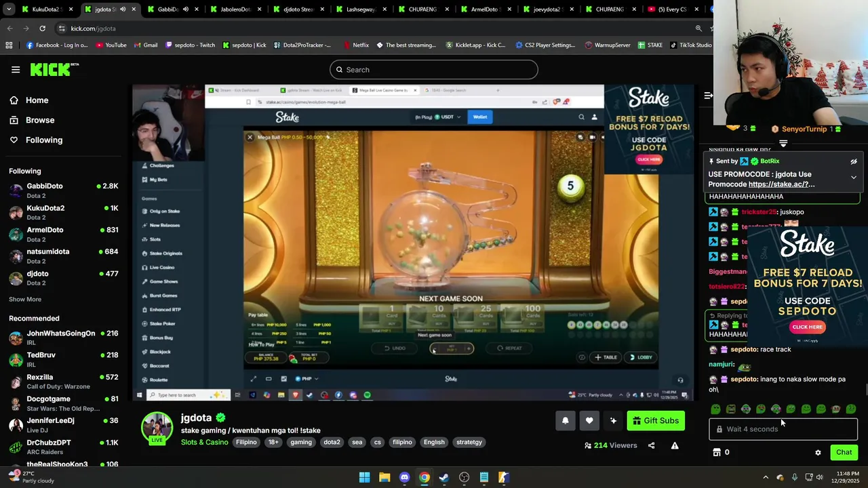Follow jgdota with the heart button
Screen dimensions: 868x488
point(589,421)
